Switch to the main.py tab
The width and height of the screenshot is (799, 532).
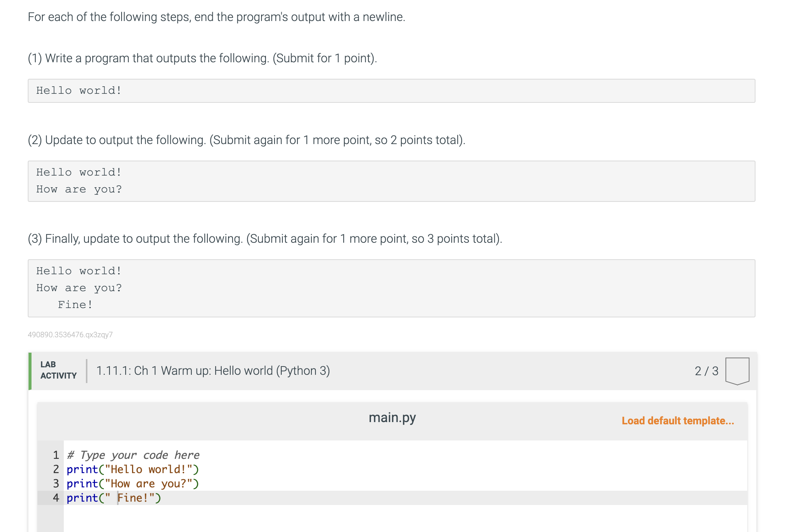click(392, 417)
